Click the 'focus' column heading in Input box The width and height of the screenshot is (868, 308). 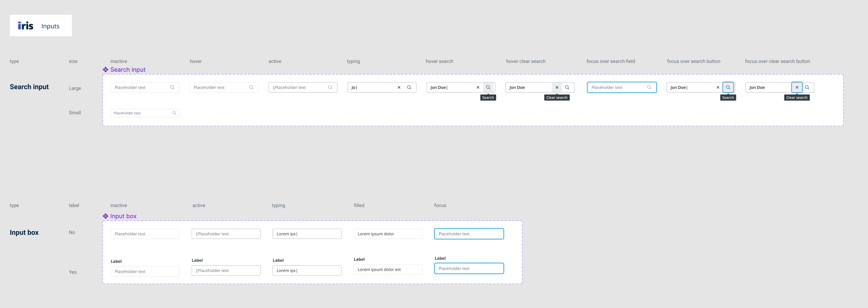click(x=440, y=205)
